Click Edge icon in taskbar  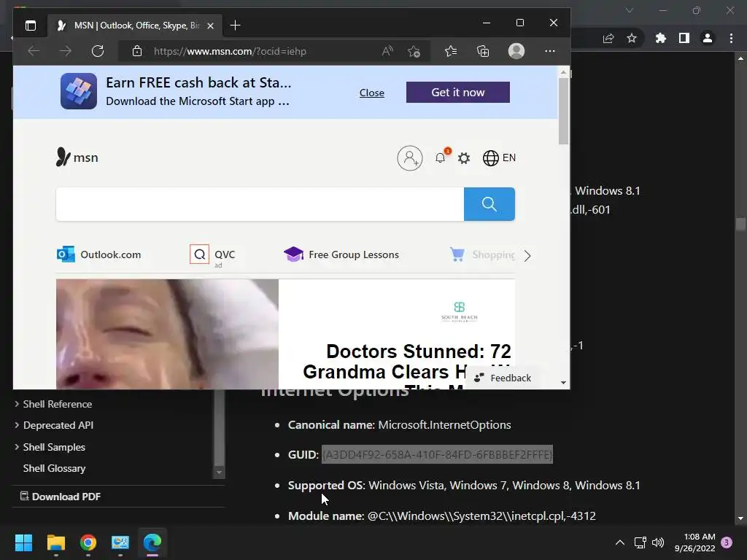152,542
